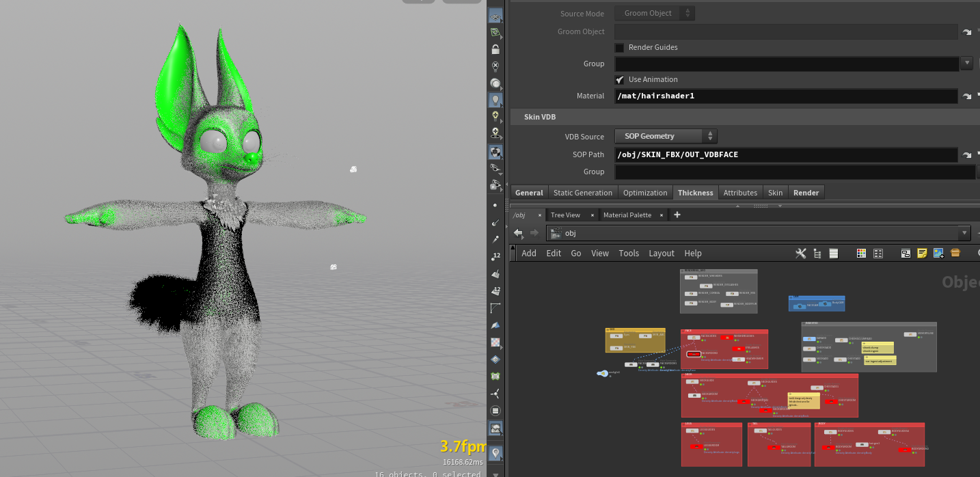Open the Material Palette pane tab
This screenshot has height=477, width=980.
[x=627, y=215]
